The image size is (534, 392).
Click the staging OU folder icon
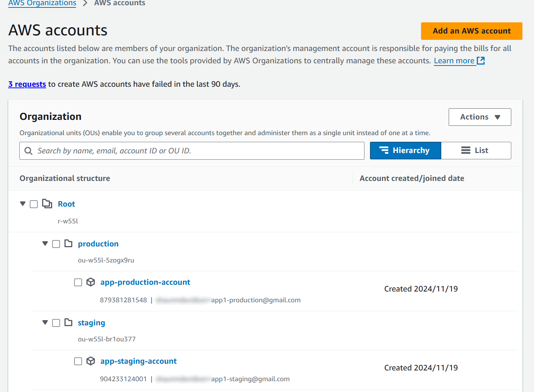coord(69,322)
